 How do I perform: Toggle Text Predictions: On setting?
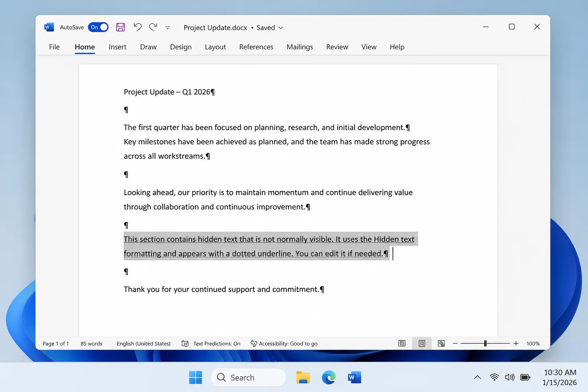[x=217, y=343]
